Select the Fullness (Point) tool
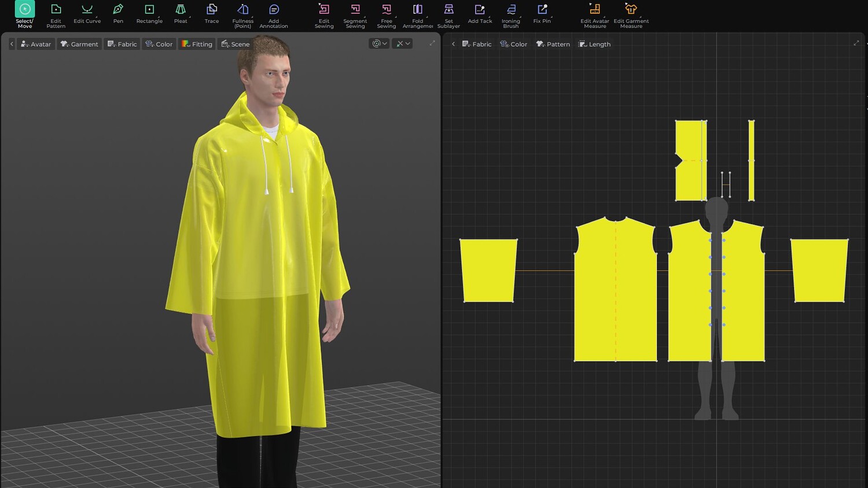This screenshot has height=488, width=868. pyautogui.click(x=243, y=15)
